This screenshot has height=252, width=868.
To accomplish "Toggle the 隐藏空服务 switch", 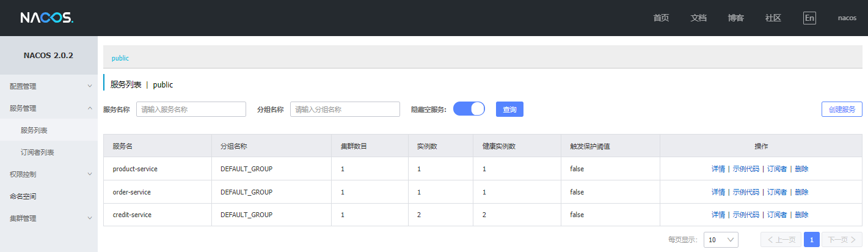I will pos(469,109).
